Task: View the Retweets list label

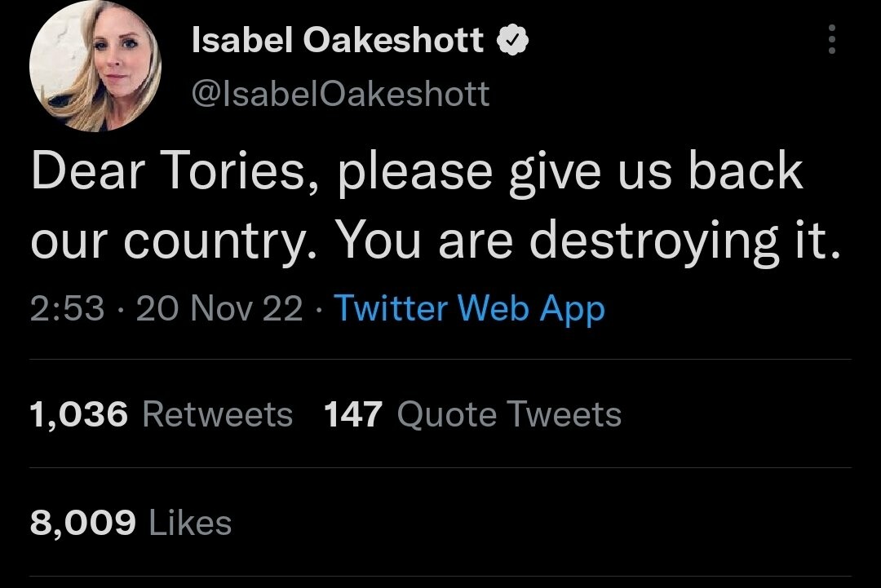Action: 217,414
